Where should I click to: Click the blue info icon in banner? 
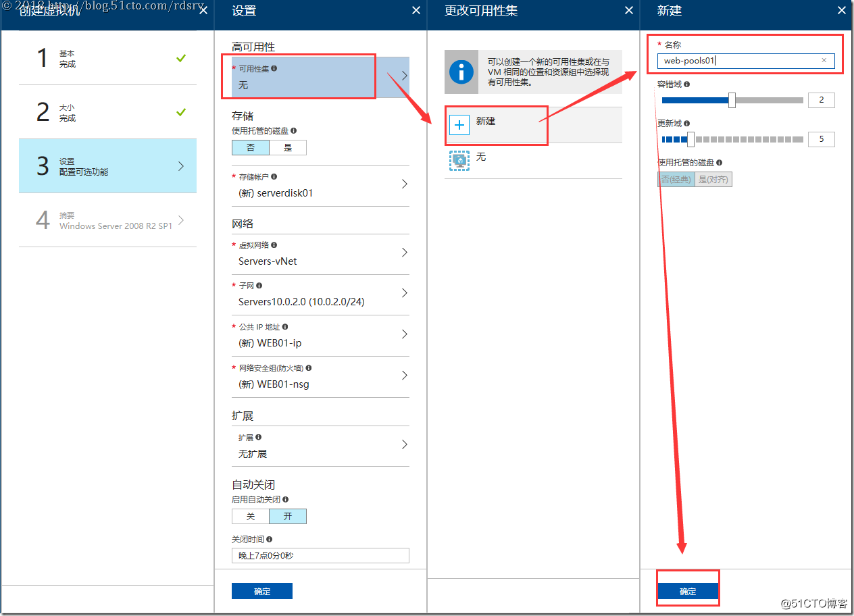(461, 71)
